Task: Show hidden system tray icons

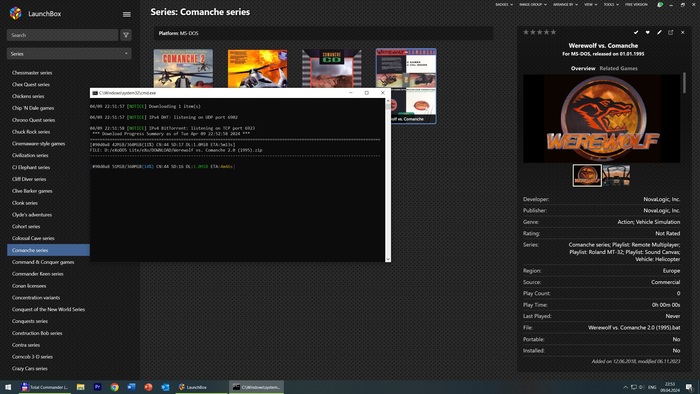Action: click(625, 387)
